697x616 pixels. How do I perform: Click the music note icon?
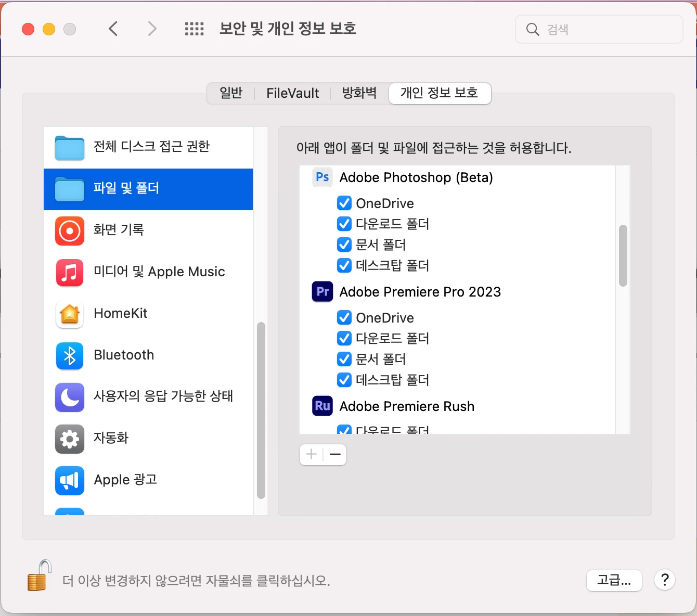[x=70, y=273]
